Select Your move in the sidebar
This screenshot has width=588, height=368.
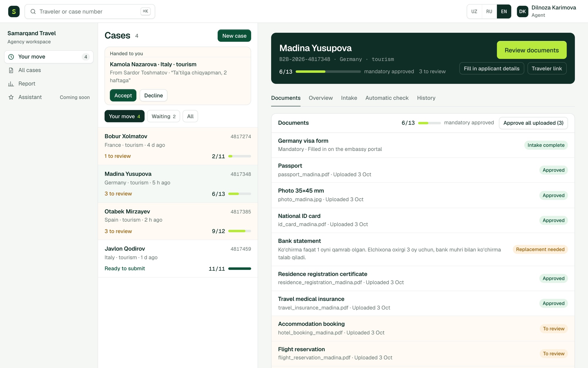(x=49, y=57)
